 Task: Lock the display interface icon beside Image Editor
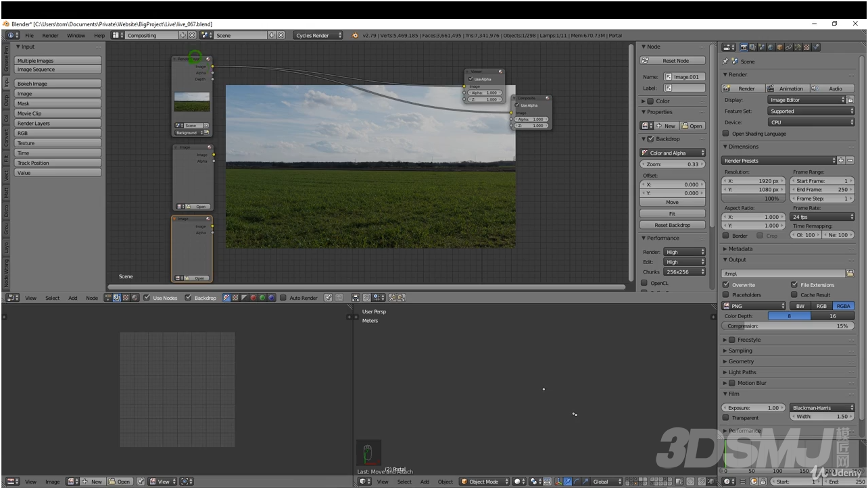(x=850, y=100)
